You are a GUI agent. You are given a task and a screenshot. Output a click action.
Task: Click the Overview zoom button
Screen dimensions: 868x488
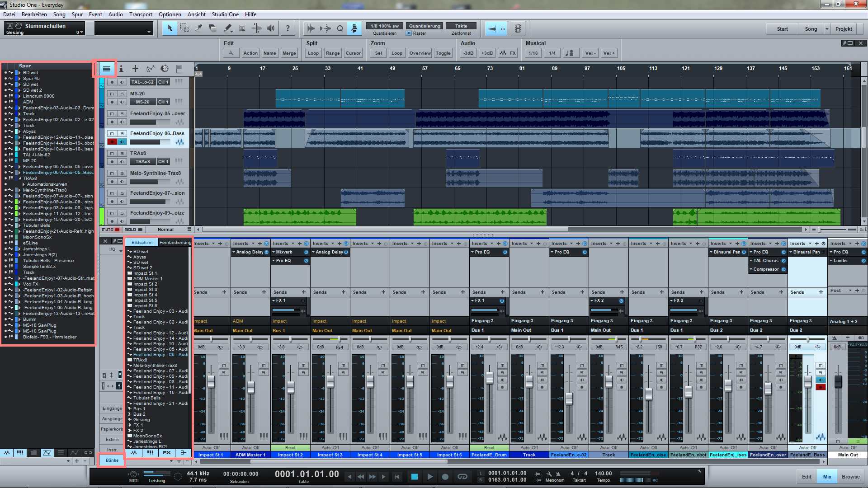(420, 53)
